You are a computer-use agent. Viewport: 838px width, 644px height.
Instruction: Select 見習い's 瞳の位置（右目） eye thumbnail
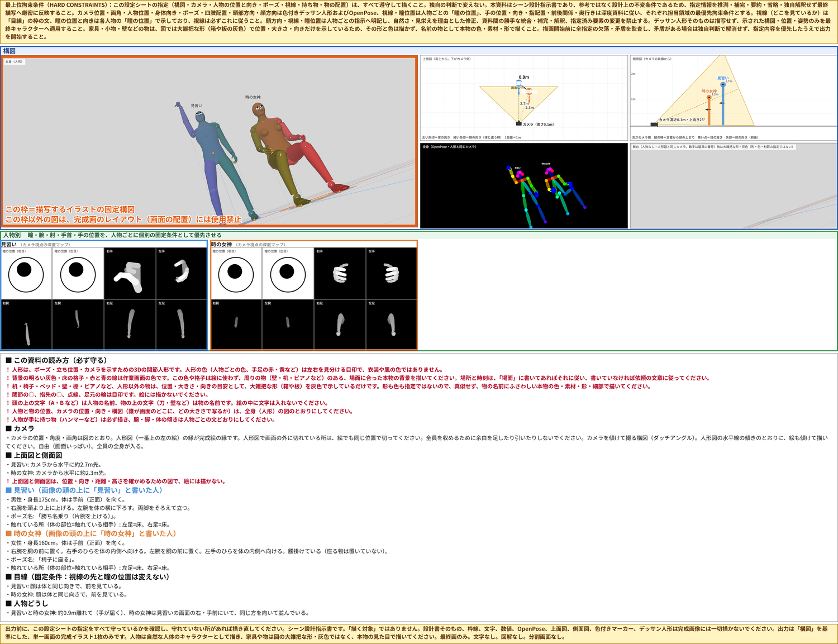point(26,273)
